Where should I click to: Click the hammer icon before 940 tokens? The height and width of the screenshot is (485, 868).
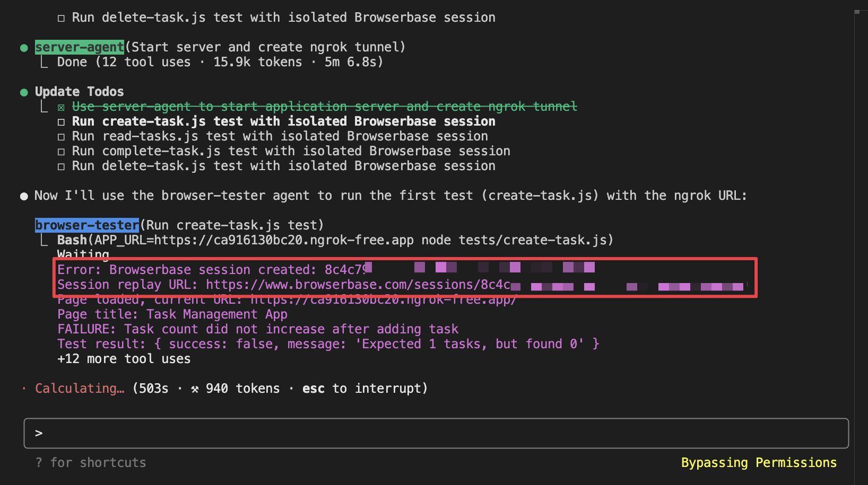point(195,389)
